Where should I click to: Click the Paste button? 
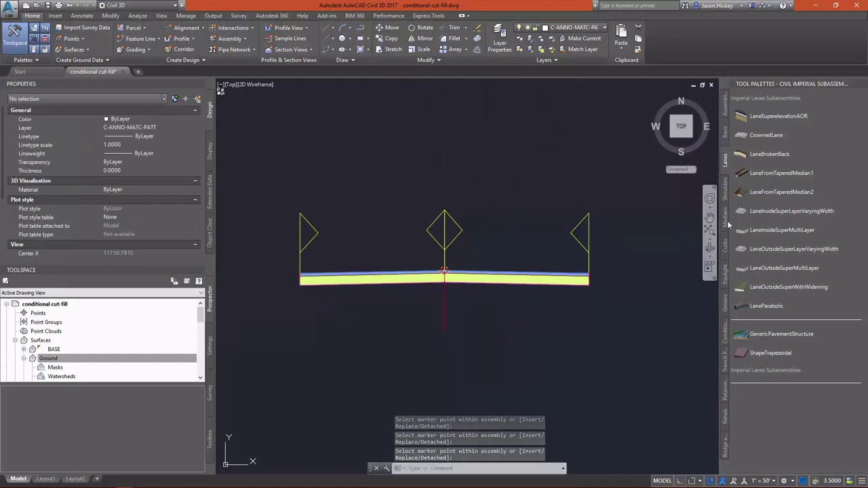621,35
